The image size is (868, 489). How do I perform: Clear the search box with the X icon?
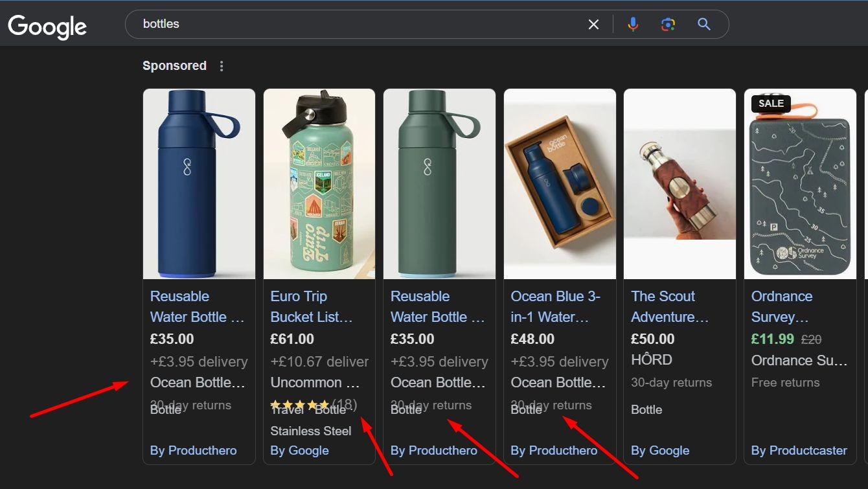point(593,25)
